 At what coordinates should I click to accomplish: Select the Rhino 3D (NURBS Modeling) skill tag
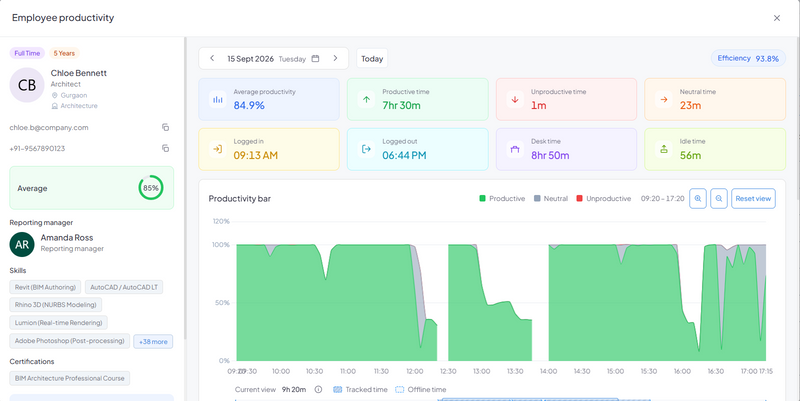coord(56,305)
